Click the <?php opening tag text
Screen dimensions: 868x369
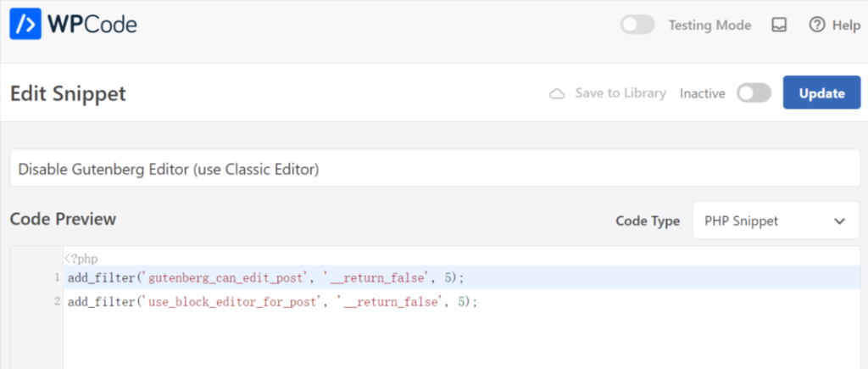(x=81, y=259)
